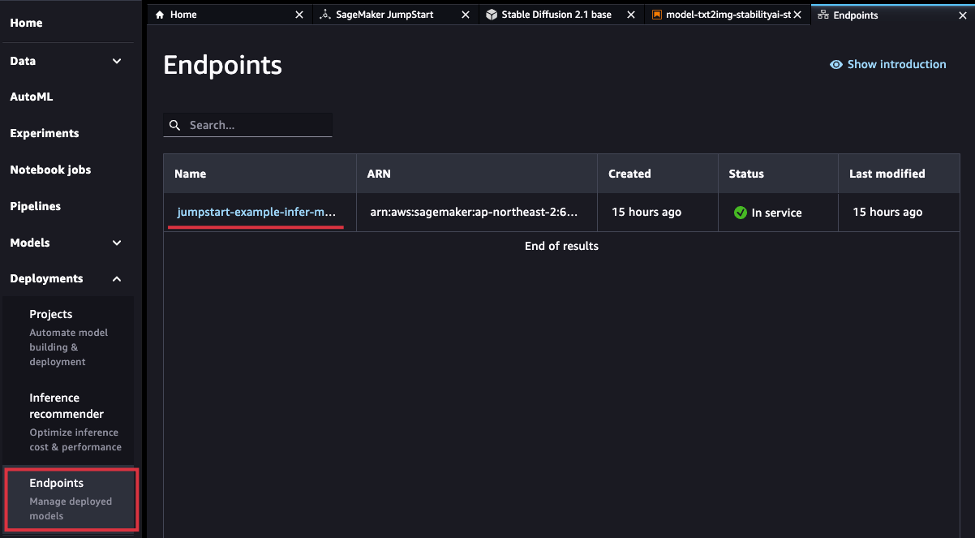Image resolution: width=977 pixels, height=539 pixels.
Task: Close the model-txt2img-stabilityai tab
Action: point(797,14)
